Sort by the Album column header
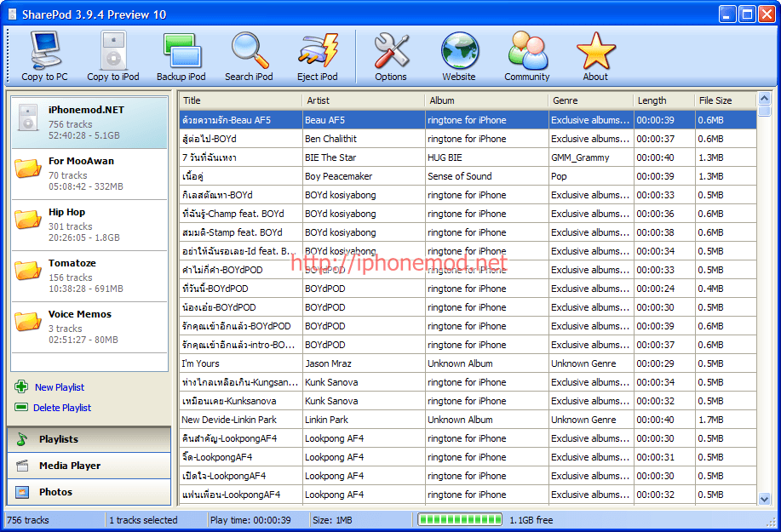 pos(486,100)
